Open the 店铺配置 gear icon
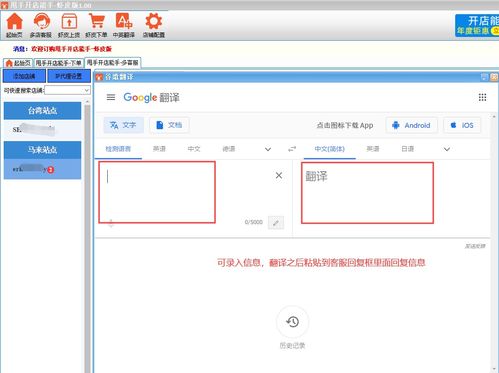499x373 pixels. tap(154, 26)
